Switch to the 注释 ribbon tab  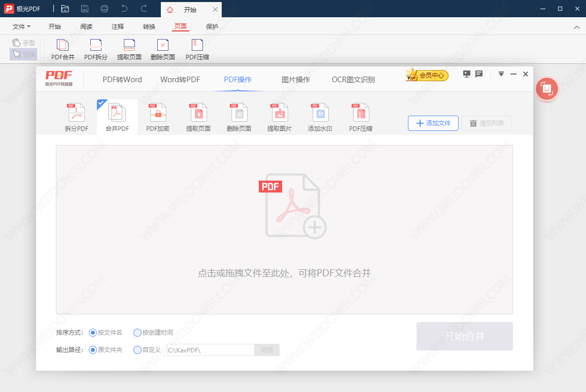coord(117,26)
